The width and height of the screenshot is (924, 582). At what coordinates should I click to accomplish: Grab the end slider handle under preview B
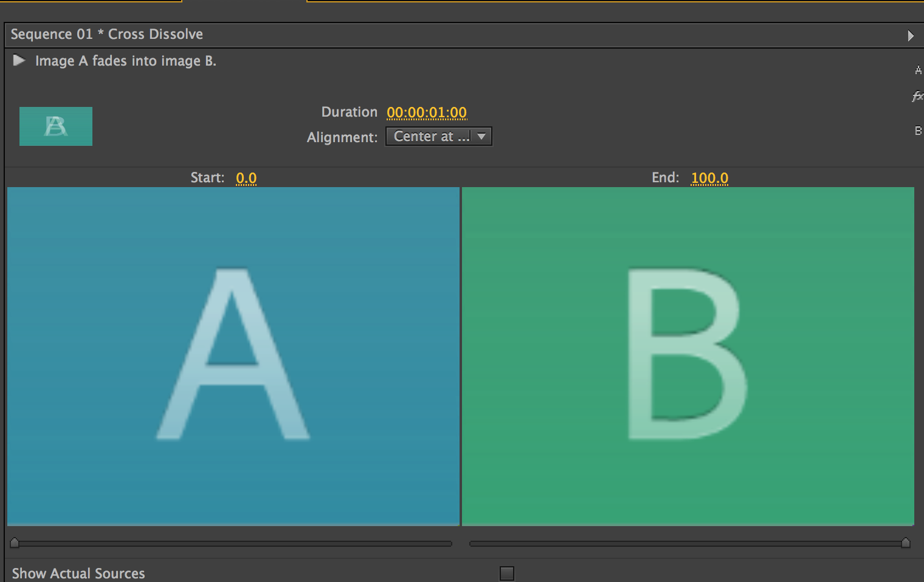(905, 543)
